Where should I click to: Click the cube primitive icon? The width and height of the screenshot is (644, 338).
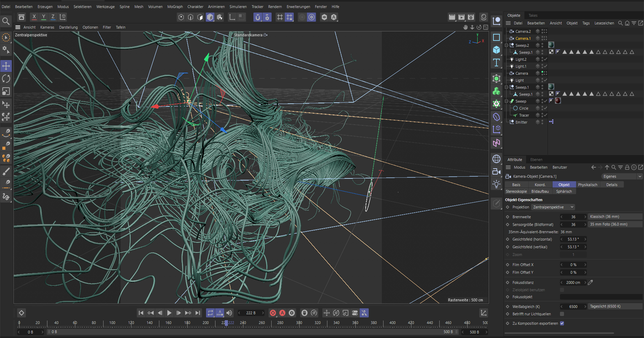pos(496,50)
